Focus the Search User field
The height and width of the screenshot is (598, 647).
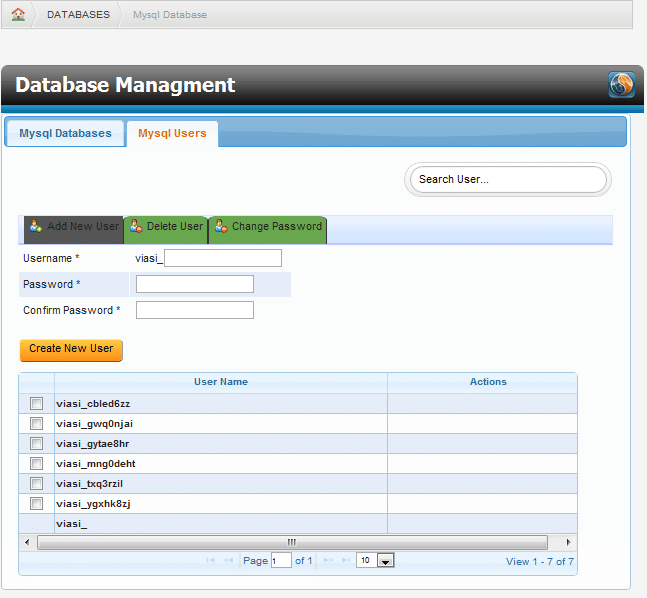click(x=508, y=180)
